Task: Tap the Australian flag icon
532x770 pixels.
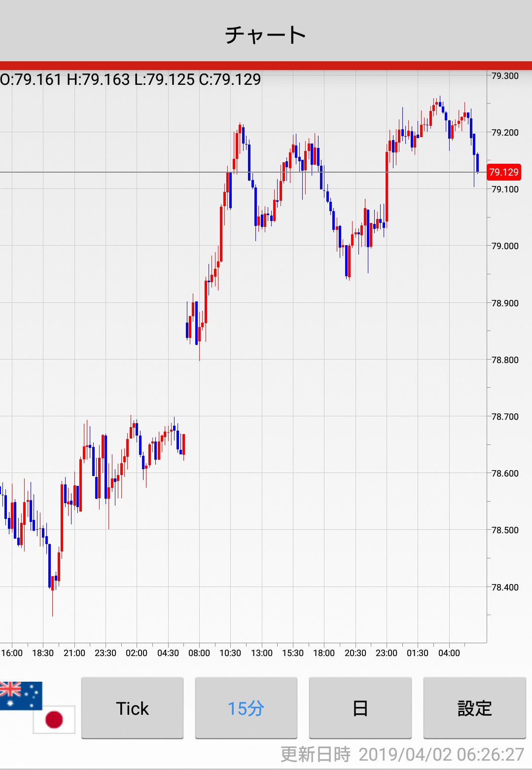Action: (x=21, y=695)
